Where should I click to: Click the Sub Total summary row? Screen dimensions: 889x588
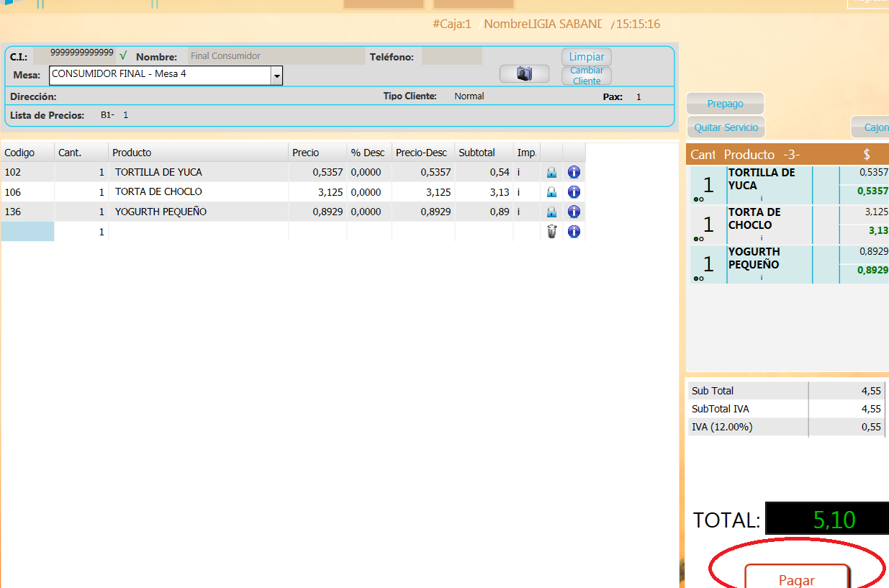786,391
